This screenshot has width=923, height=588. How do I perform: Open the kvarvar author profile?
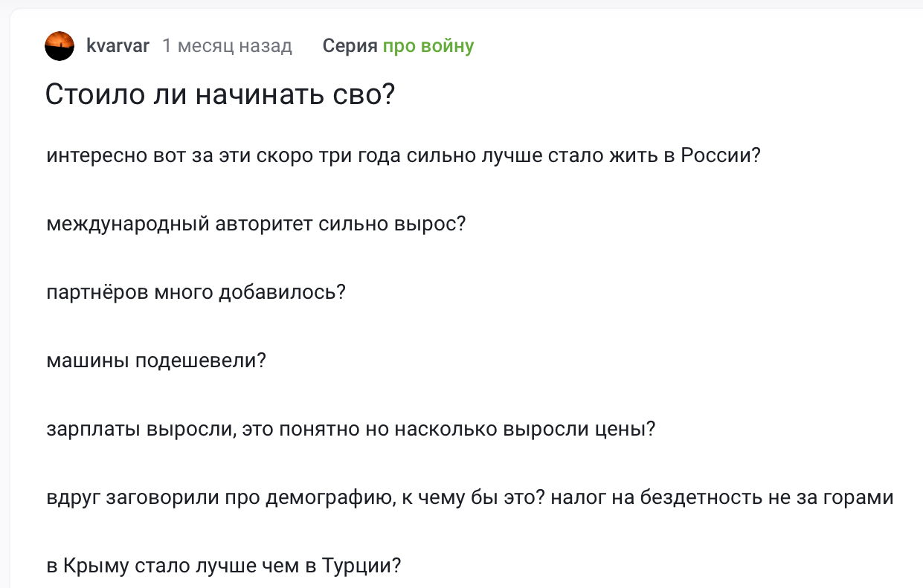tap(118, 46)
